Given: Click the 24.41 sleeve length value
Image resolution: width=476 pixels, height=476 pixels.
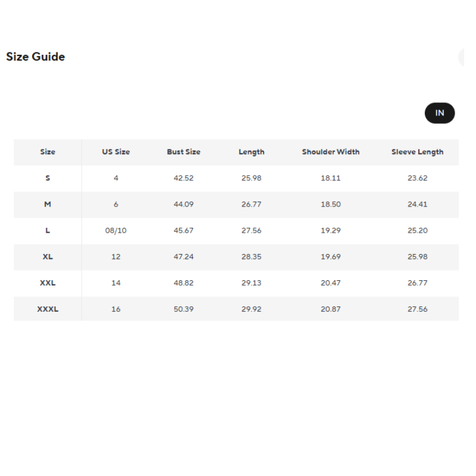Looking at the screenshot, I should pyautogui.click(x=417, y=204).
